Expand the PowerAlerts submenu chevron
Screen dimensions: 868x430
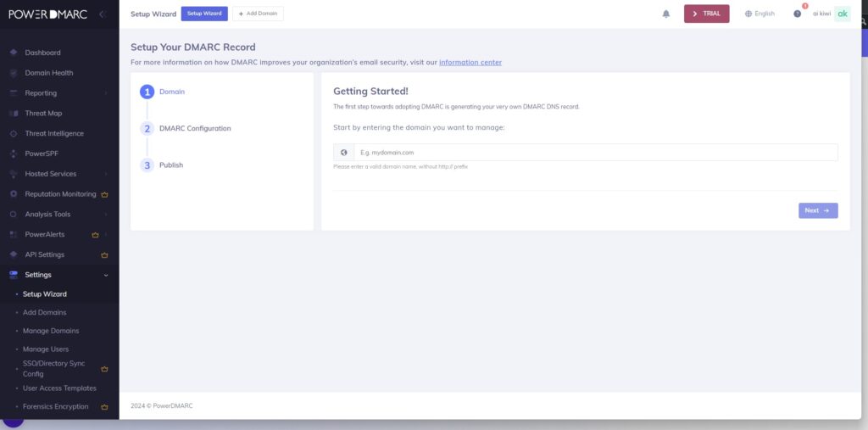pos(106,234)
